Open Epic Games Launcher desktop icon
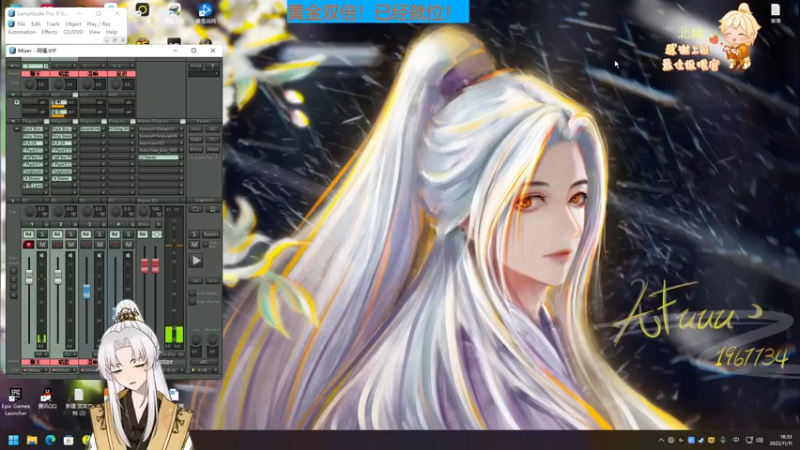The image size is (800, 450). tap(15, 402)
